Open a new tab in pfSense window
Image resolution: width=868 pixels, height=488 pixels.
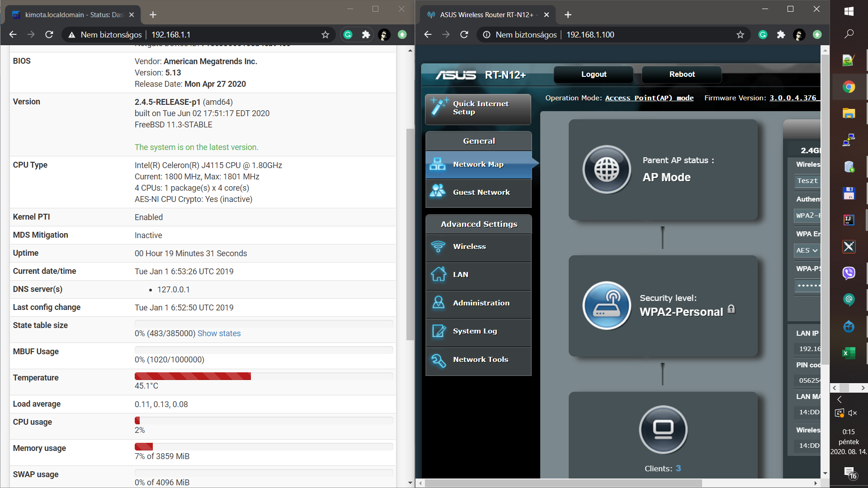click(x=153, y=15)
